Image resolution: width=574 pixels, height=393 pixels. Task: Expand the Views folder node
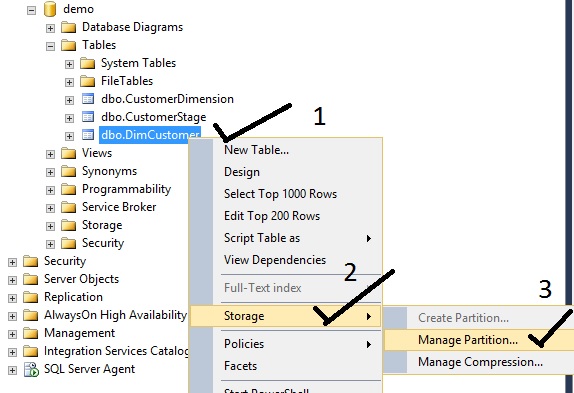click(51, 154)
